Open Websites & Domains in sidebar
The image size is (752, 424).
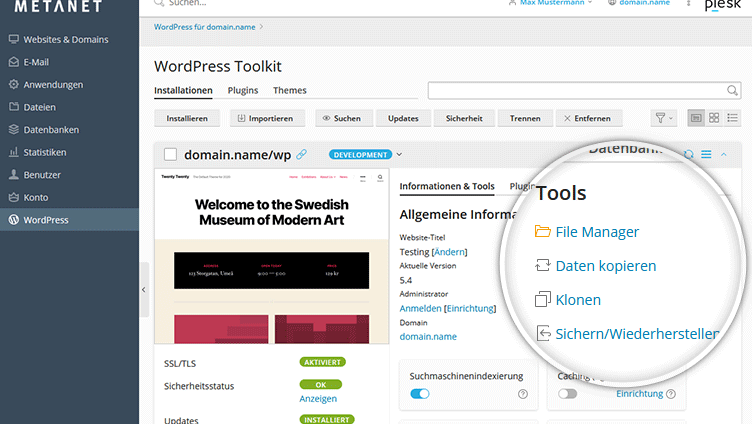(66, 39)
